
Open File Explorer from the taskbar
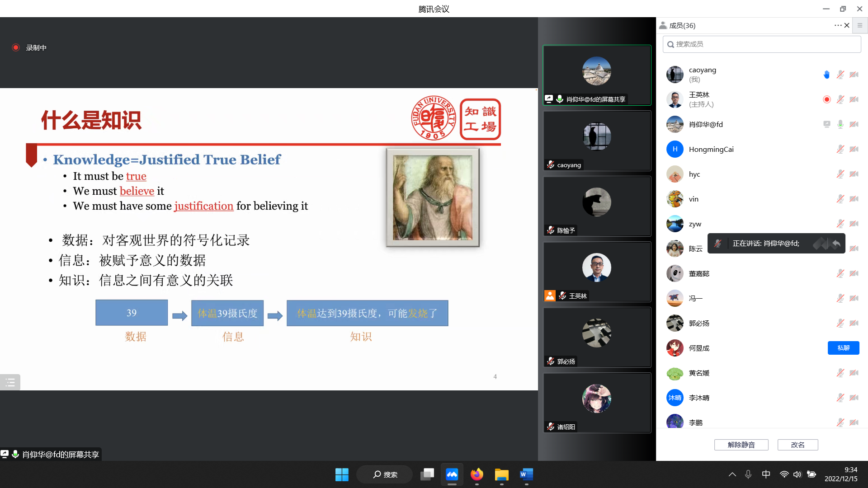(x=501, y=474)
